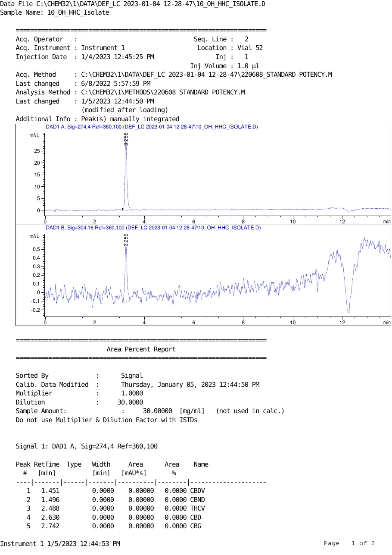392x555 pixels.
Task: Click the Multiplier value 1.0000
Action: [132, 393]
